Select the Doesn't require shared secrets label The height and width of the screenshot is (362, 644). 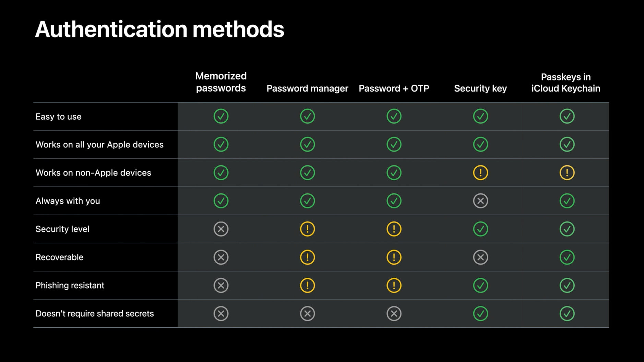[x=95, y=313]
